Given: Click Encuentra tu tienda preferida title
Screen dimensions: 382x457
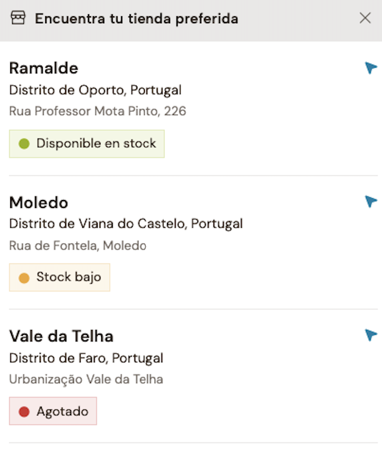Looking at the screenshot, I should (x=137, y=19).
